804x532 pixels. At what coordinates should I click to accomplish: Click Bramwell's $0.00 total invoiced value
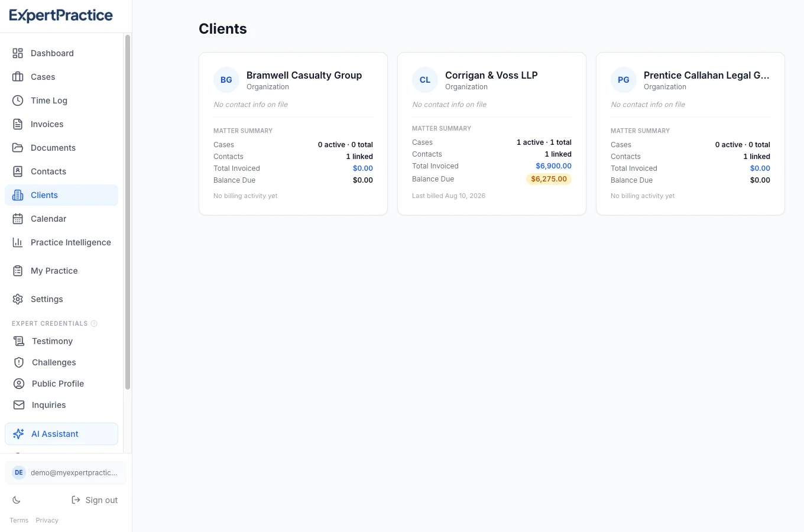pyautogui.click(x=363, y=168)
